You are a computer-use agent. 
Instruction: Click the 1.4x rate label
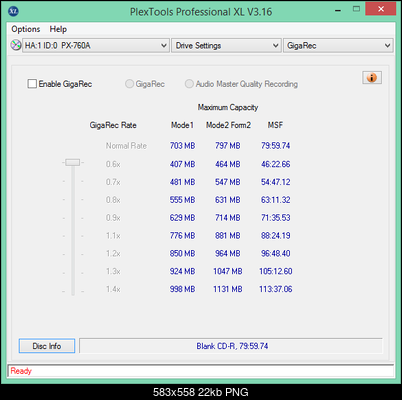point(113,289)
